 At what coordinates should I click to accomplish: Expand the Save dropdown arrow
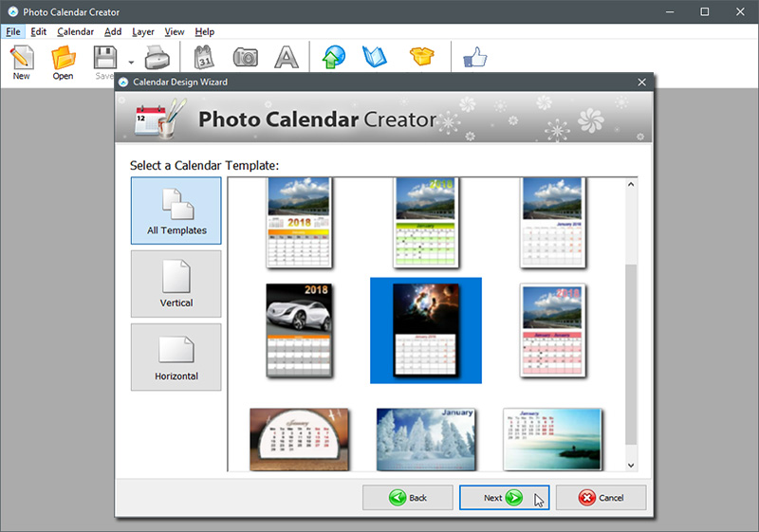click(131, 63)
